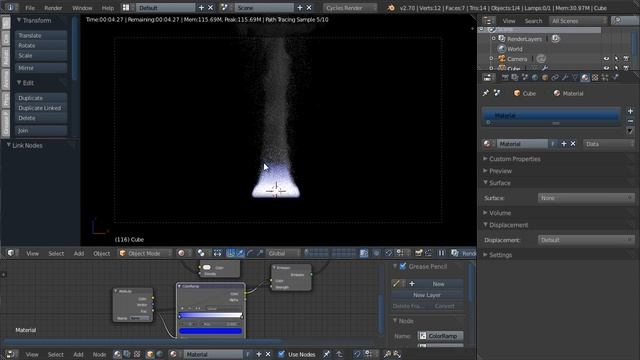Toggle the 3D manipulator widget button
Image resolution: width=640 pixels, height=360 pixels.
231,253
